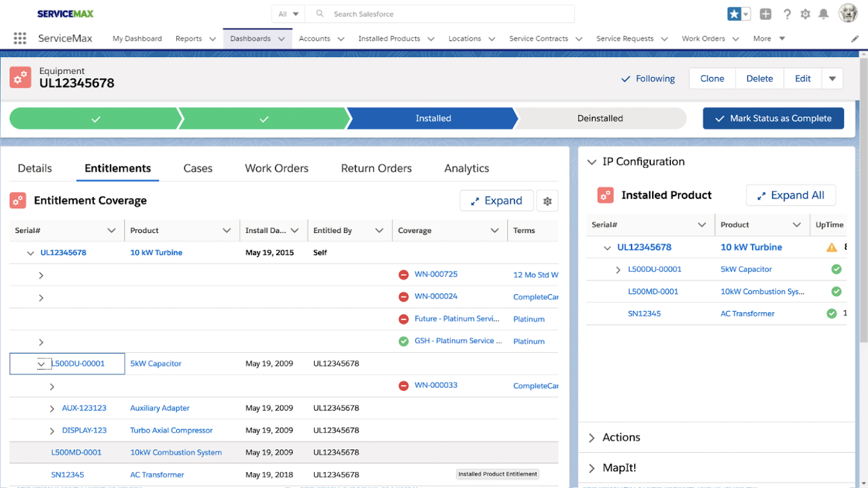Click the Delete button
This screenshot has width=868, height=488.
759,79
